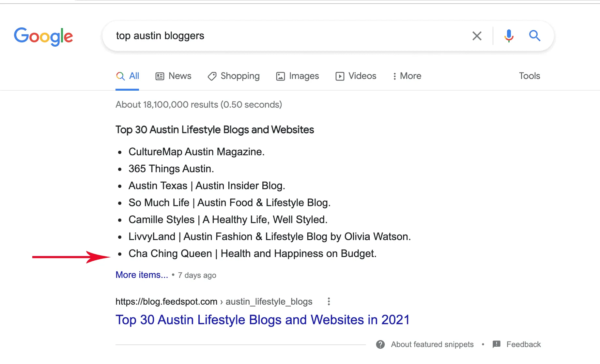The image size is (600, 364).
Task: Switch to the News tab
Action: [173, 76]
